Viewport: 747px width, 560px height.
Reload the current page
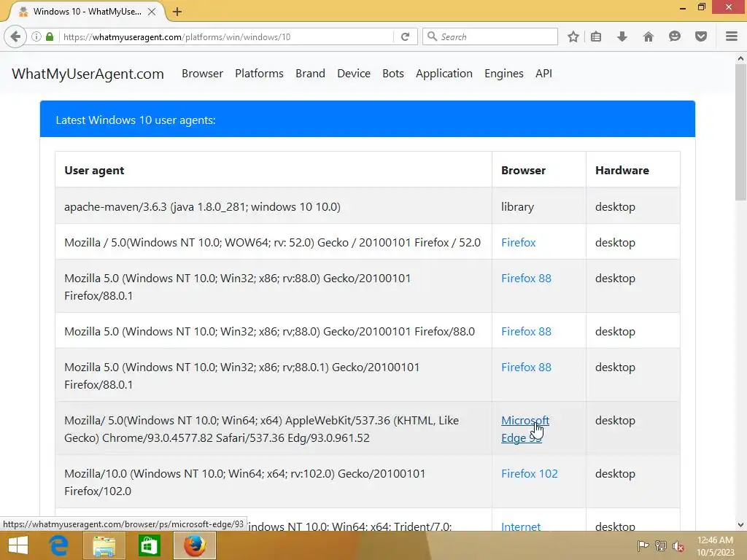(x=405, y=36)
